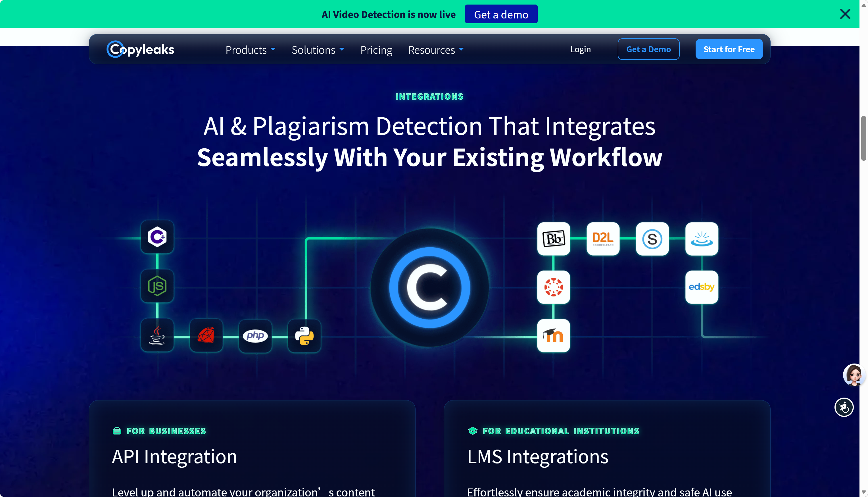Screen dimensions: 868x497
Task: Click the 'API Integration' card heading
Action: 174,456
